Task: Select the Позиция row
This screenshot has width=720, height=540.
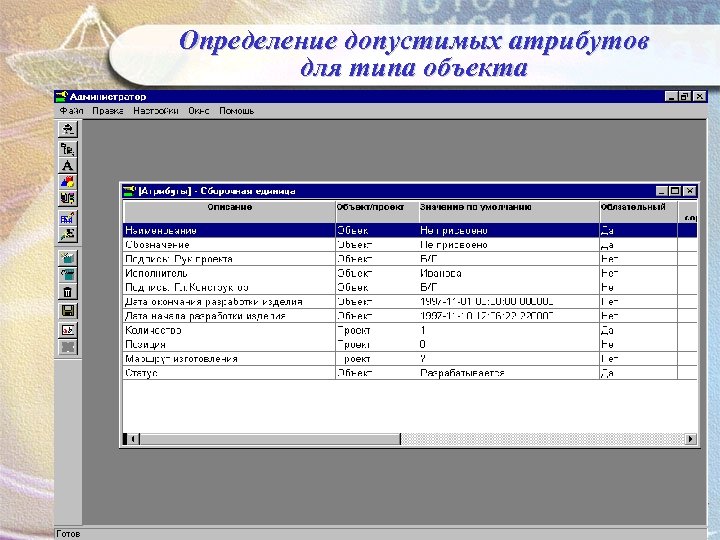Action: pos(410,344)
